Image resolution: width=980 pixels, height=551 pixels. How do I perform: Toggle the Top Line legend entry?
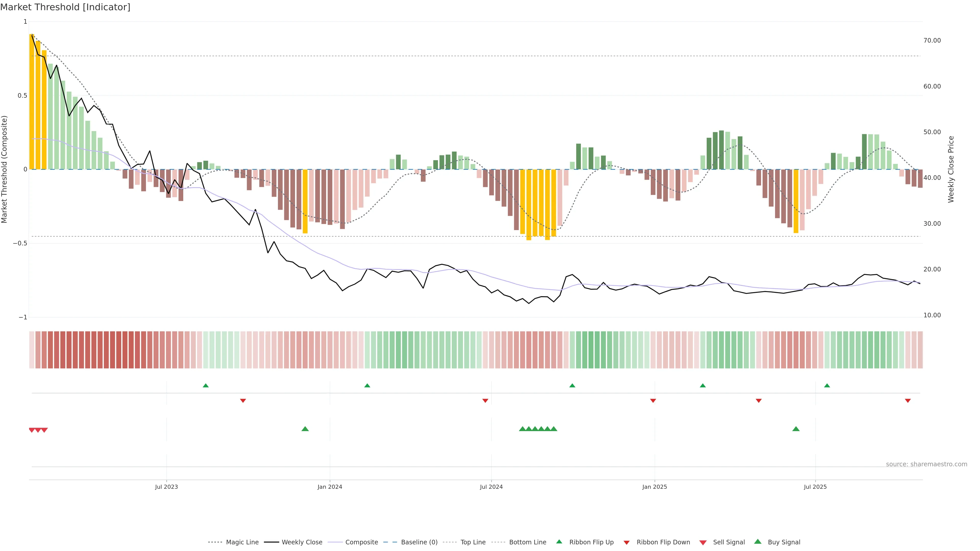pos(473,542)
